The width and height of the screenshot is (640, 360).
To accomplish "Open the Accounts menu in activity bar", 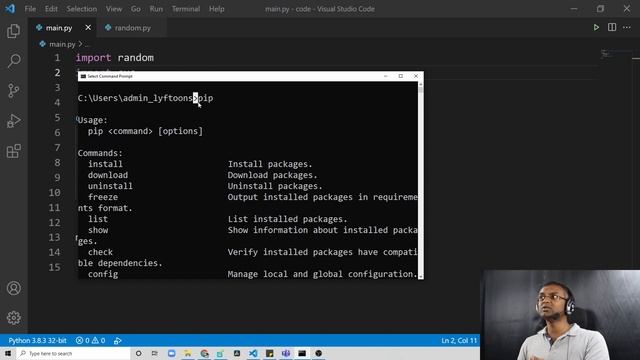I will (x=13, y=288).
